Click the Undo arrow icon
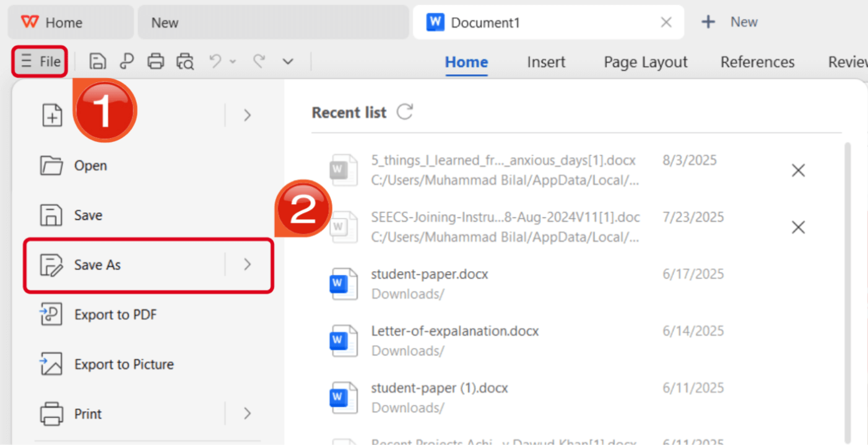 (215, 61)
